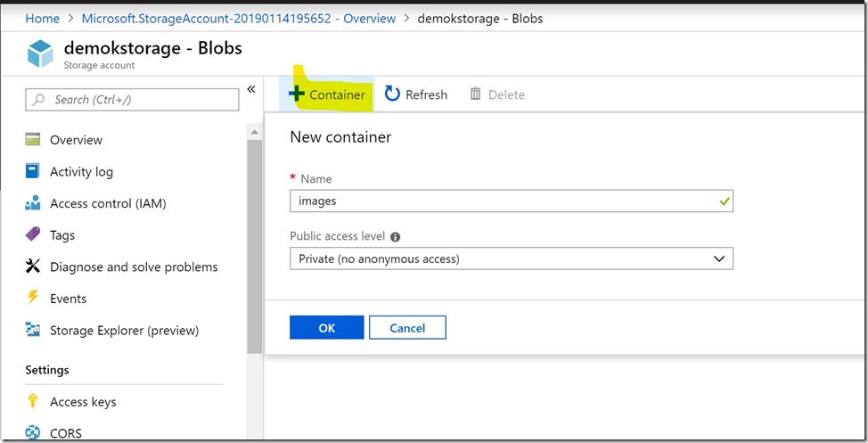Click the dropdown chevron arrow
The image size is (868, 443).
click(x=719, y=258)
